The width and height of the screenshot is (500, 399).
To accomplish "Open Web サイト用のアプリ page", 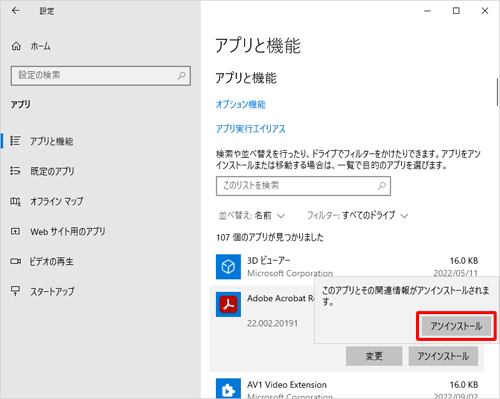I will click(x=68, y=231).
